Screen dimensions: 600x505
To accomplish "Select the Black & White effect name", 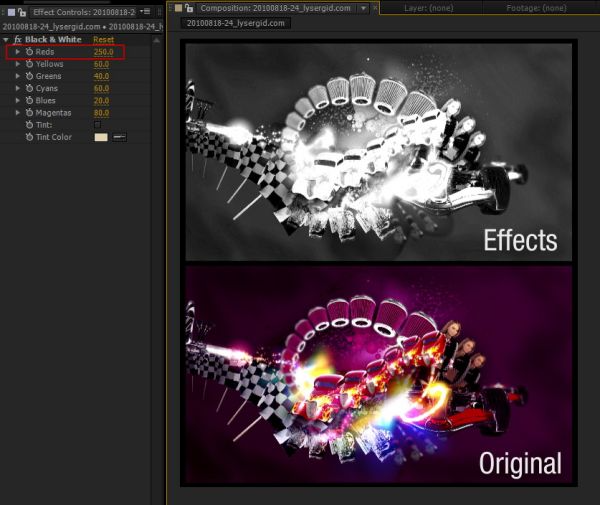I will tap(53, 39).
